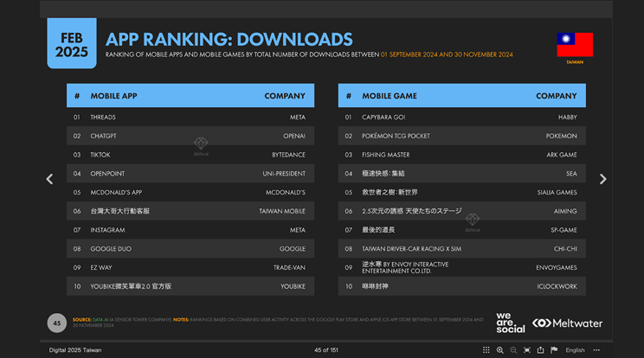This screenshot has width=644, height=358.
Task: Select the ChatGPT row in app table
Action: coord(190,135)
